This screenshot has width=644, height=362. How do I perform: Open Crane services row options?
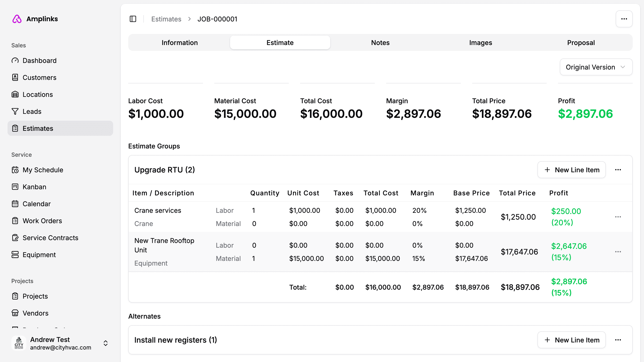pyautogui.click(x=618, y=217)
